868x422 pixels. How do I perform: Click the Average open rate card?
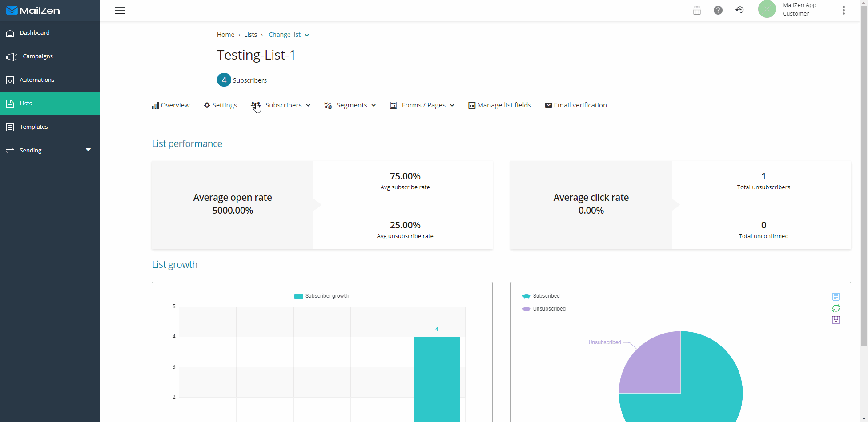pos(233,205)
